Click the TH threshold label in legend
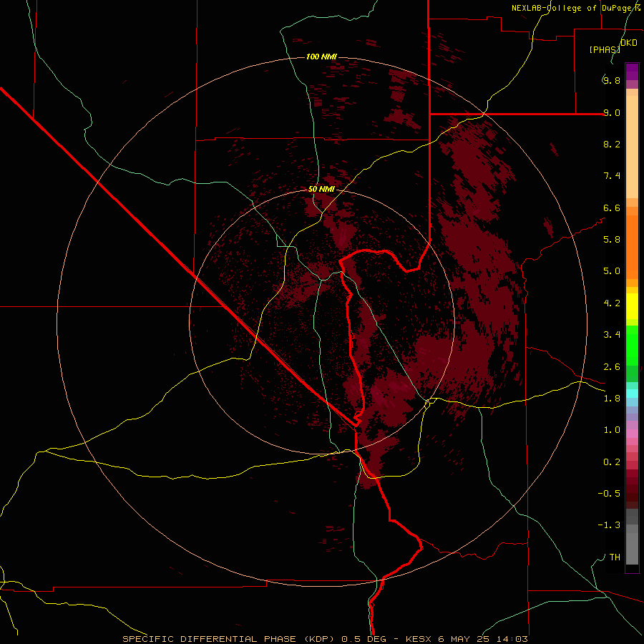Screen dimensions: 644x644 (615, 557)
